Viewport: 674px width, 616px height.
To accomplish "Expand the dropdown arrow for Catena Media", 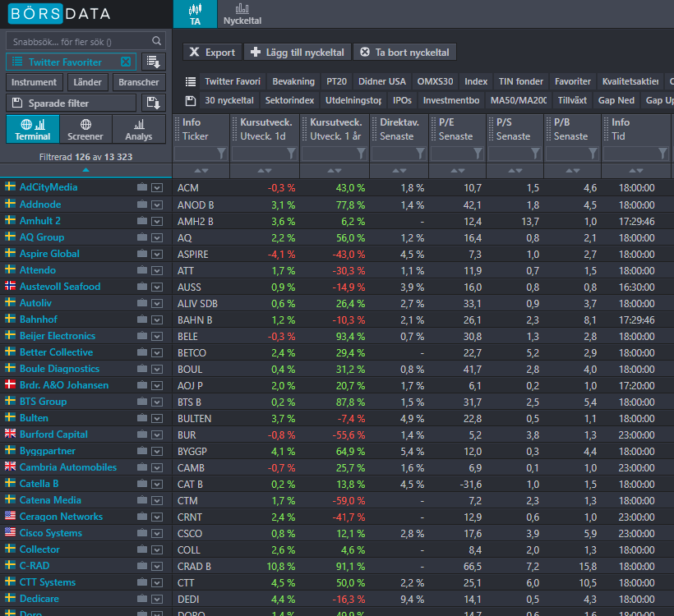I will pos(157,501).
